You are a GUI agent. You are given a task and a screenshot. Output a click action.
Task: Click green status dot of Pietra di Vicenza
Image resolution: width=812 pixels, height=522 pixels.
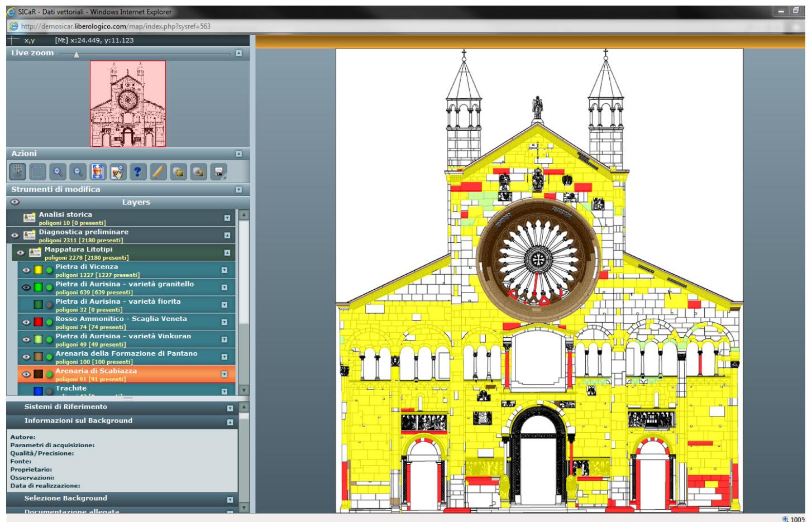tap(49, 270)
